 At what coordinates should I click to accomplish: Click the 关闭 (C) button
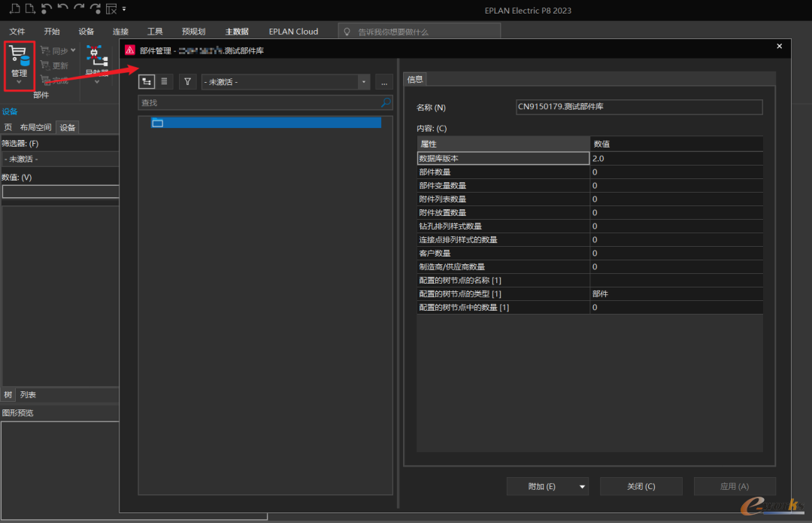point(641,486)
